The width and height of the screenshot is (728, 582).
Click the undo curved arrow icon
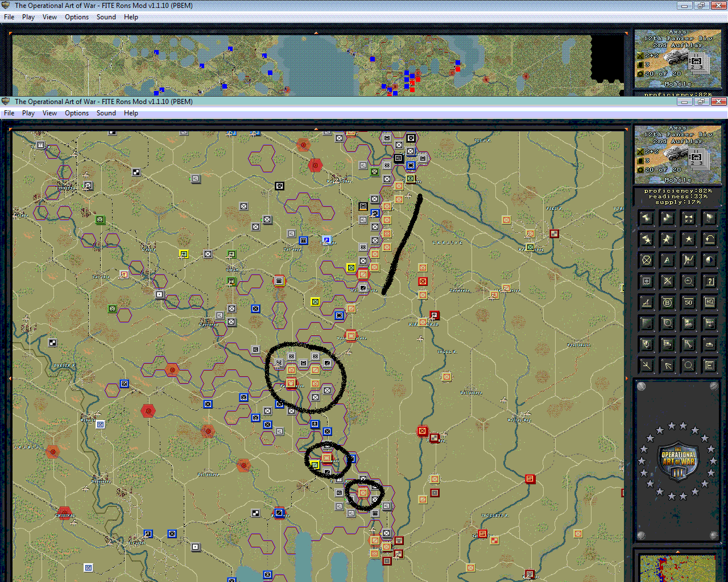(x=710, y=239)
